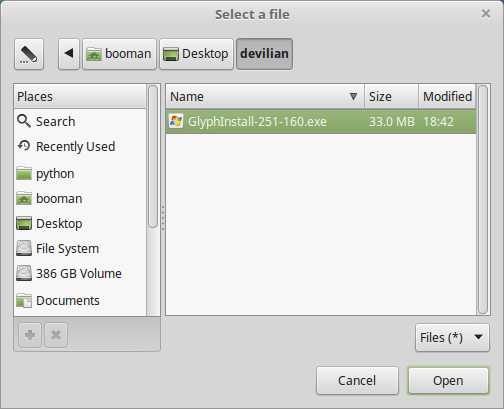504x409 pixels.
Task: Sort files by Modified column
Action: (x=447, y=97)
